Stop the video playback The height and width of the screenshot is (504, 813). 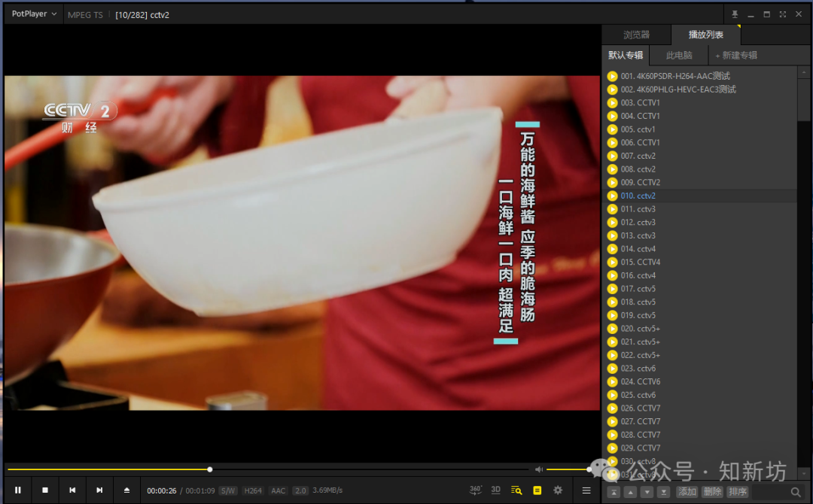[x=45, y=490]
